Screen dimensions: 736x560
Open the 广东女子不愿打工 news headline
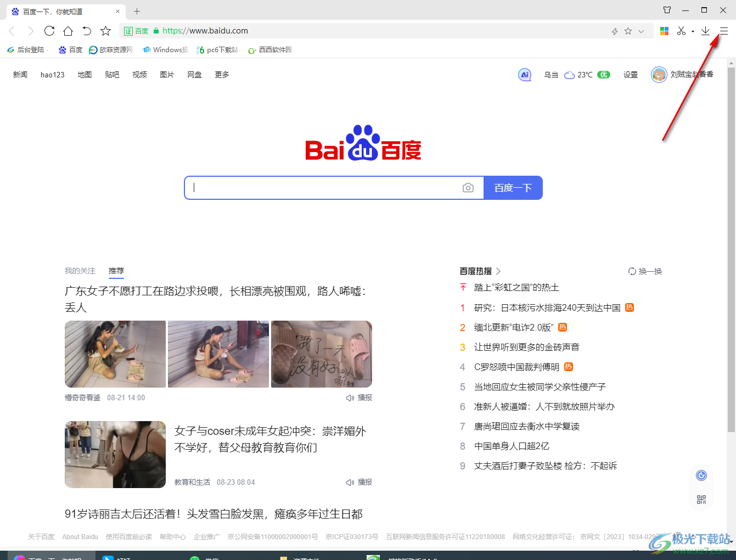click(x=215, y=299)
